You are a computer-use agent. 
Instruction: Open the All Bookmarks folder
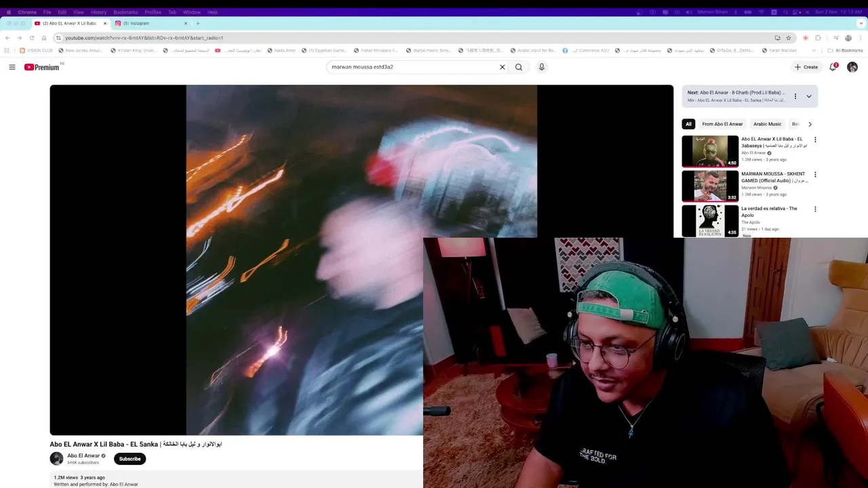click(x=845, y=50)
